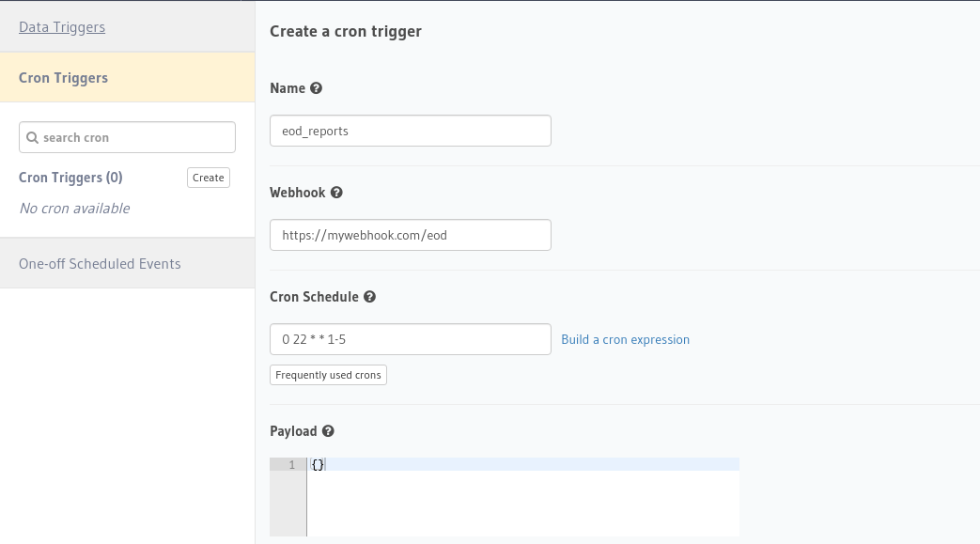Click the Name field containing eod_reports
The width and height of the screenshot is (980, 544).
(x=411, y=131)
